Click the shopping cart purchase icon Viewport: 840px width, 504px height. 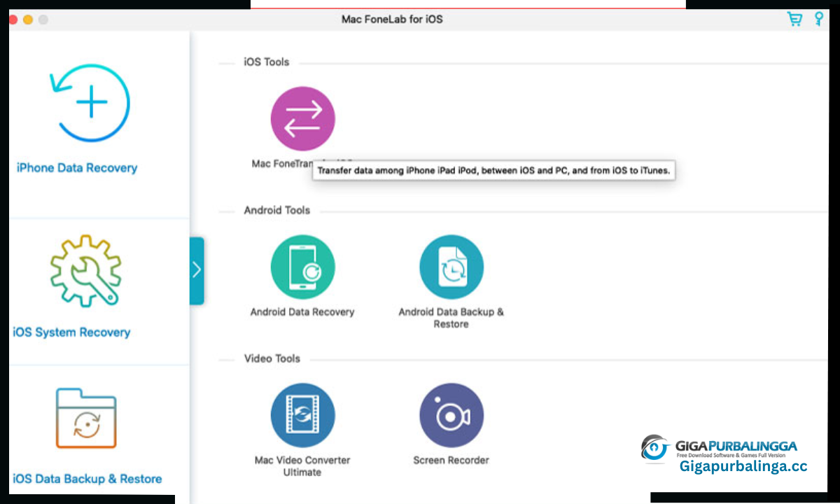[x=794, y=19]
